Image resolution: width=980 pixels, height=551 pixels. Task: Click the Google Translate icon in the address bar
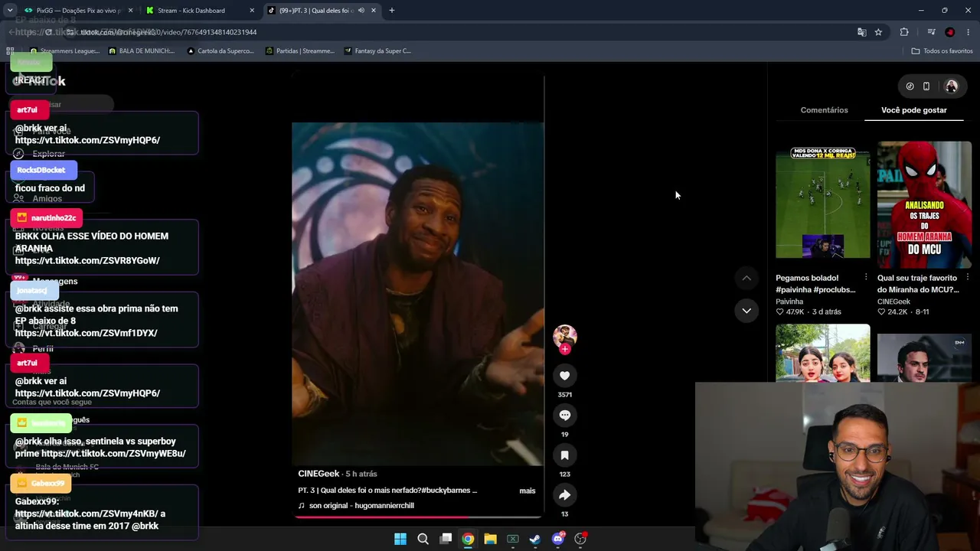[x=862, y=32]
